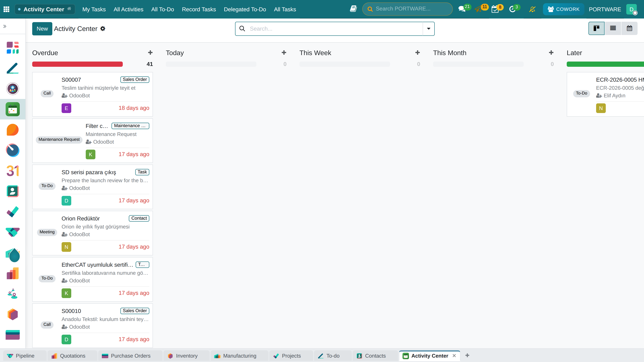The image size is (644, 362).
Task: Open the Contacts app icon in sidebar
Action: pos(13,191)
